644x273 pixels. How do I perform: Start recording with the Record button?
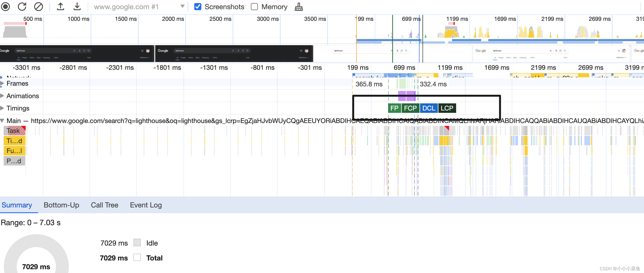[x=5, y=7]
